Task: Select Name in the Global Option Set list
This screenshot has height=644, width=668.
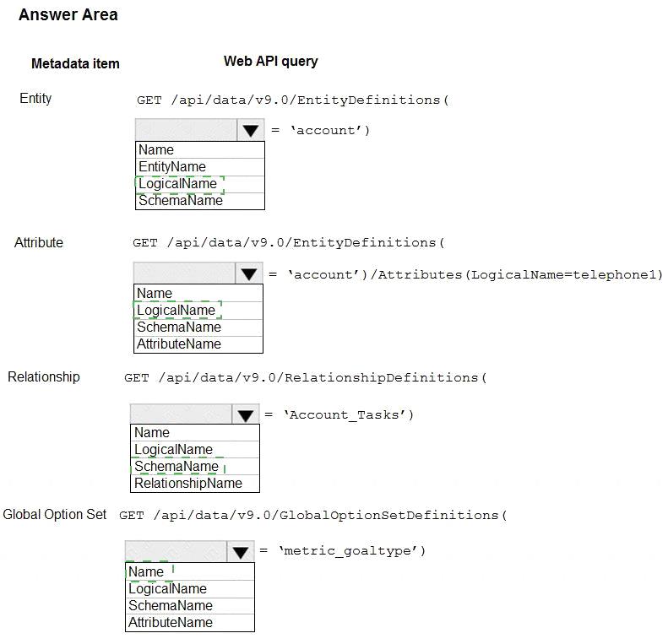Action: pos(190,572)
